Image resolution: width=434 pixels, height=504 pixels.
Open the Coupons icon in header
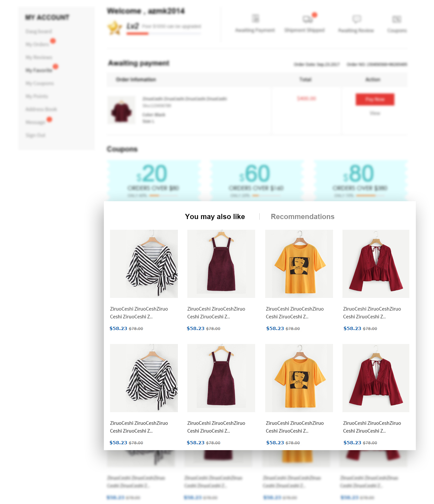coord(397,19)
